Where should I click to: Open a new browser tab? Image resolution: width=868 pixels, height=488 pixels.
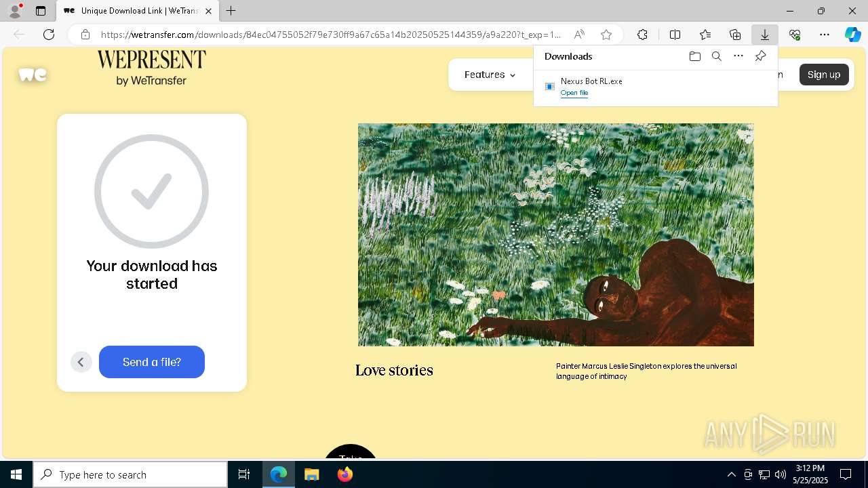tap(231, 11)
